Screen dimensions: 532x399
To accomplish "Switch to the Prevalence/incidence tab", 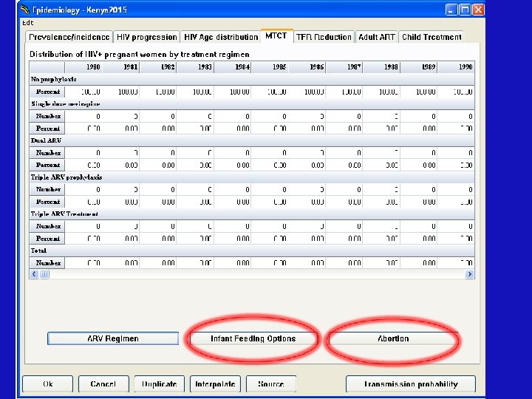I will [69, 37].
